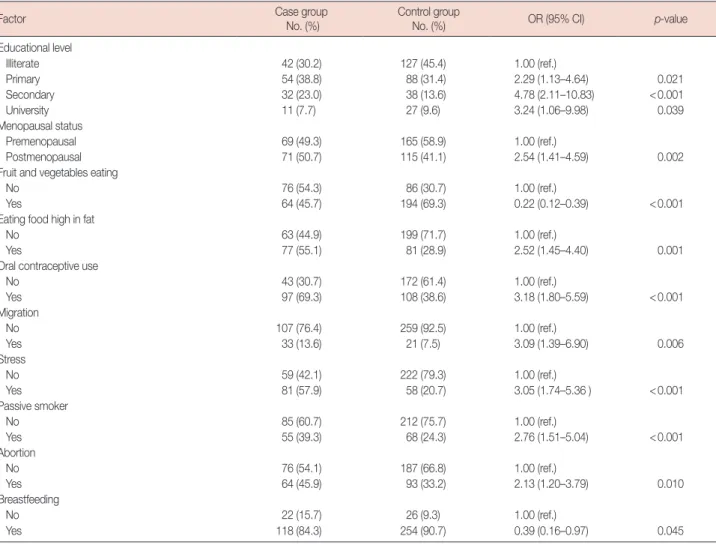Click the 'Fruit and vegetables eating' heading
This screenshot has height=545, width=716.
[59, 173]
